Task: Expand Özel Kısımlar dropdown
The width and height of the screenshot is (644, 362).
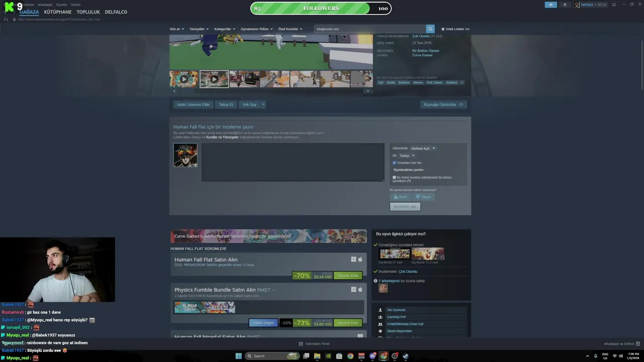Action: (290, 29)
